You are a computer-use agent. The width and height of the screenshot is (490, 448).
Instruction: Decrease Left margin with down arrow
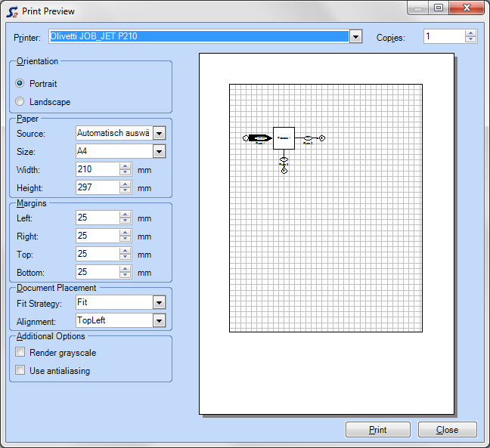pos(125,221)
